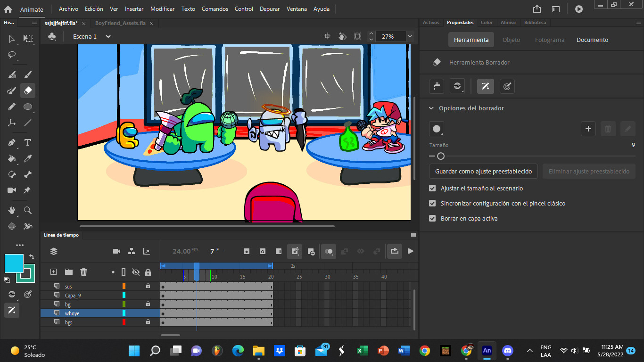Image resolution: width=644 pixels, height=362 pixels.
Task: Choose the Zoom magnifier tool
Action: pyautogui.click(x=28, y=210)
